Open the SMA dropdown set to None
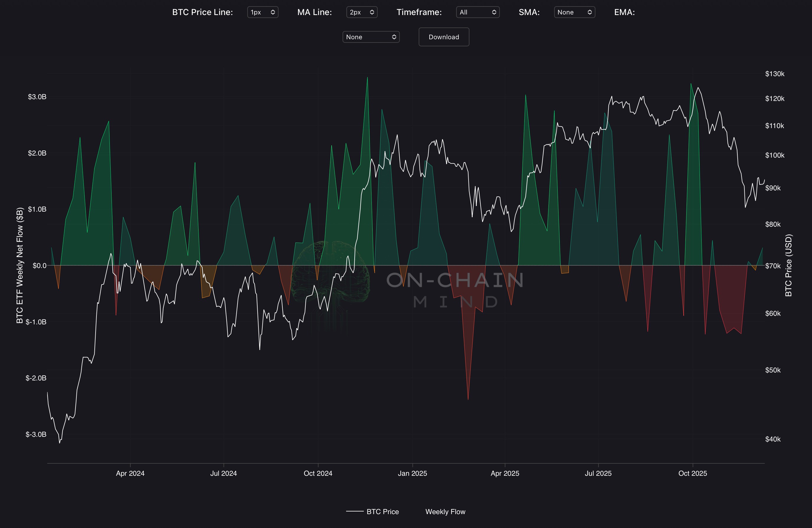 [x=574, y=12]
